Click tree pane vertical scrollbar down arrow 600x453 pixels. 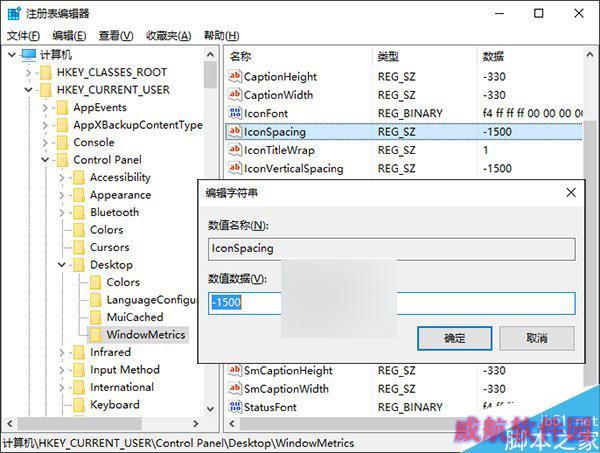[x=210, y=409]
